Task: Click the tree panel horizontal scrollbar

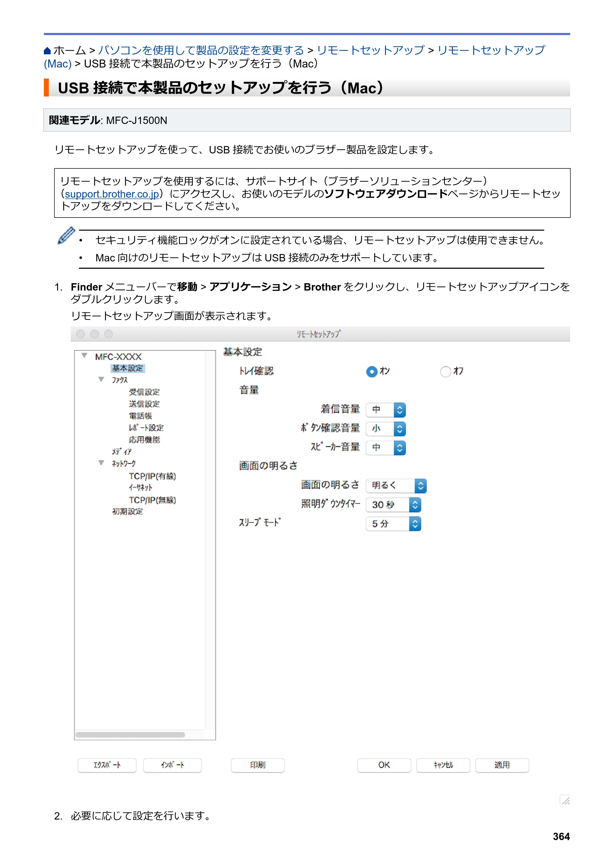Action: click(x=130, y=735)
